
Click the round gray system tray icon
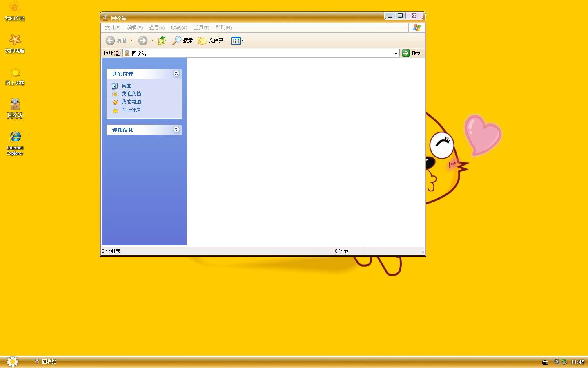[557, 361]
